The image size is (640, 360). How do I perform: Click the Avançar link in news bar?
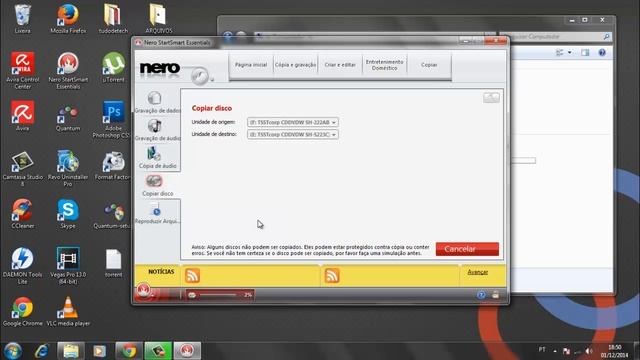[x=478, y=272]
